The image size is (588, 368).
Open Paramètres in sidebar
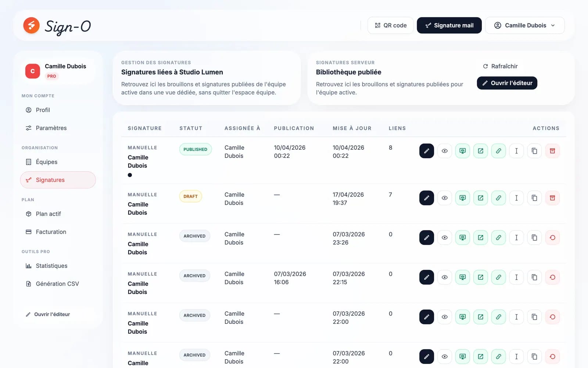point(58,128)
